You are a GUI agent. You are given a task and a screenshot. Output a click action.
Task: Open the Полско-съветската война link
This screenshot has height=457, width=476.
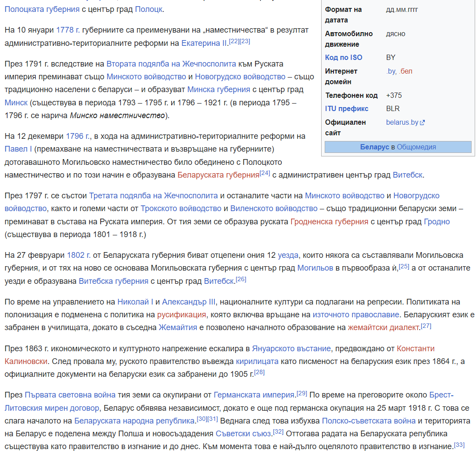tap(368, 420)
